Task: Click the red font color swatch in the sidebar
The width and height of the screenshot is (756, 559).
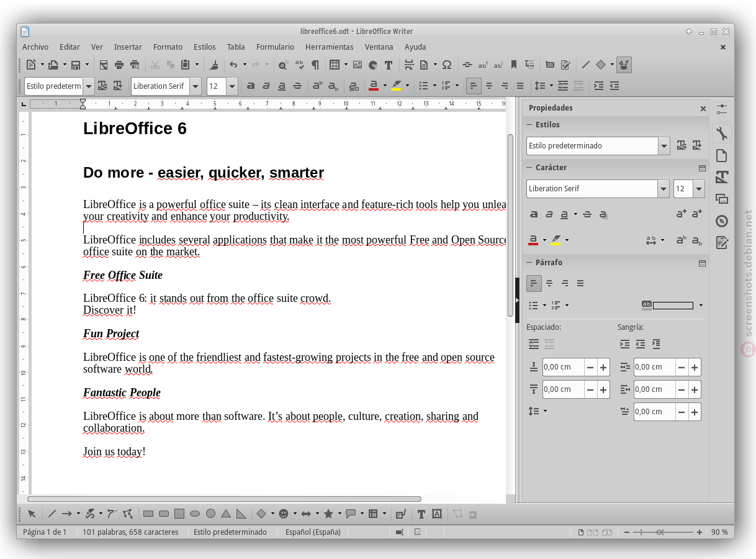Action: click(533, 240)
